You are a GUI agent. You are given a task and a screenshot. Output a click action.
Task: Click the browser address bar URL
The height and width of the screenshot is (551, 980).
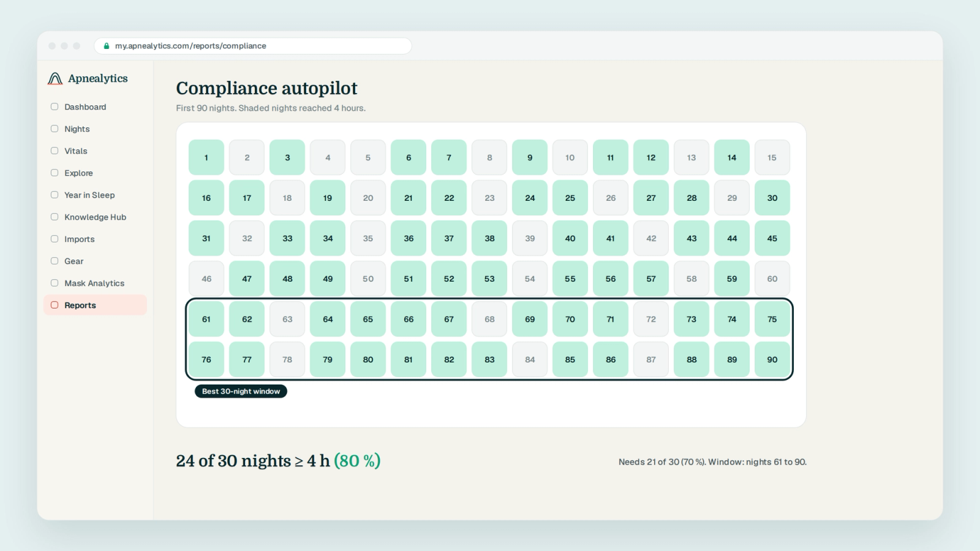tap(190, 46)
